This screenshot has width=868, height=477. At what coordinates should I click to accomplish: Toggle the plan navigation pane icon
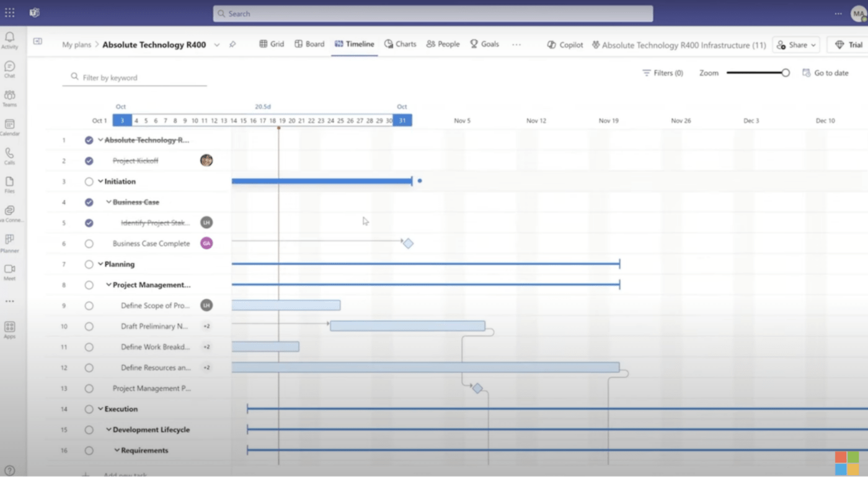[37, 42]
